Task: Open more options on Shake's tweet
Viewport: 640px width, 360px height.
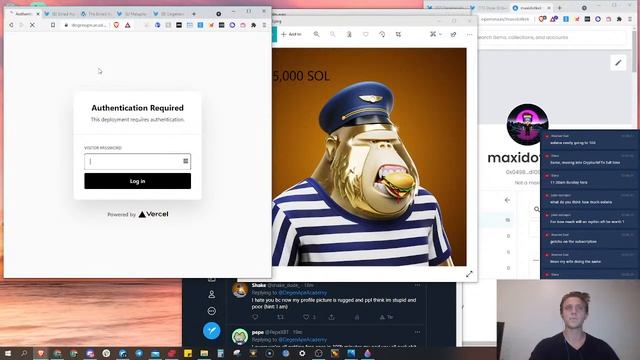Action: coord(417,285)
